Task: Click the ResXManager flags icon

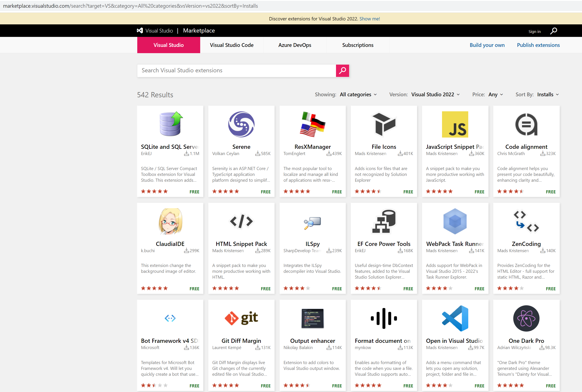Action: coord(312,124)
